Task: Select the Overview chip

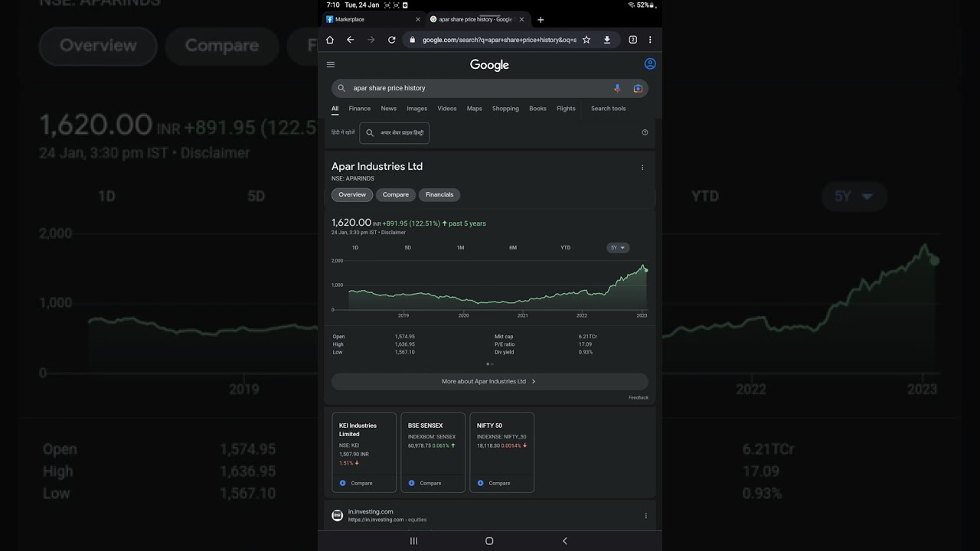Action: 352,194
